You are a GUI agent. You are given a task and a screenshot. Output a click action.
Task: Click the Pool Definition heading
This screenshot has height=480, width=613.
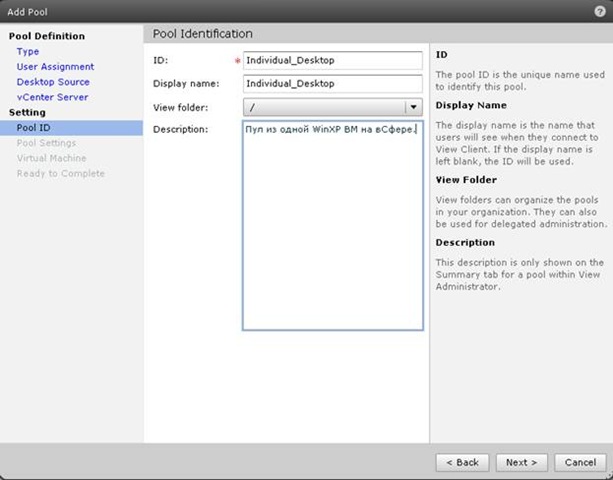[47, 36]
